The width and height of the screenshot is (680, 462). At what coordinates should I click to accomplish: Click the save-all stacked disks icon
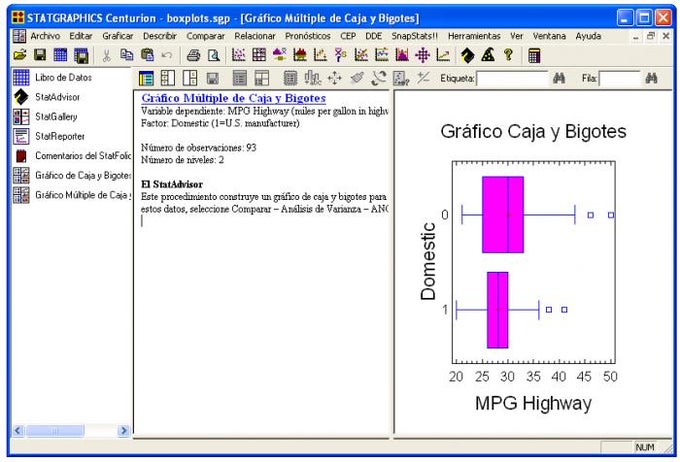(81, 56)
